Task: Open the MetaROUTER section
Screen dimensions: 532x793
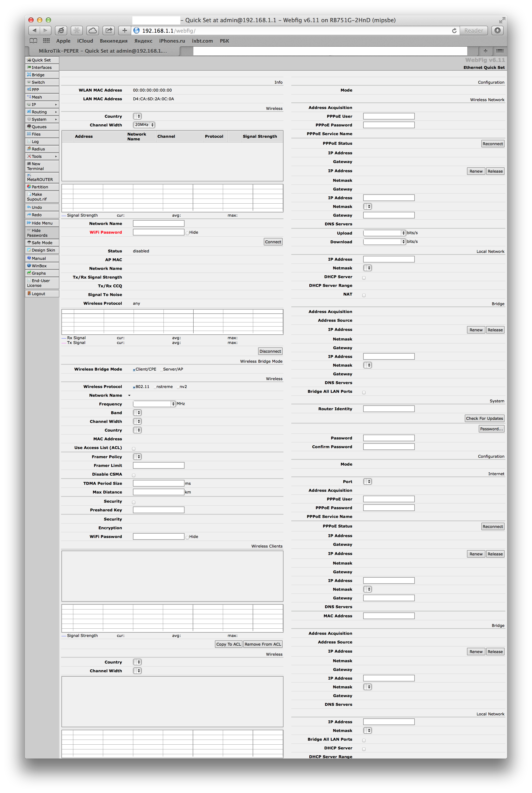Action: pyautogui.click(x=41, y=177)
